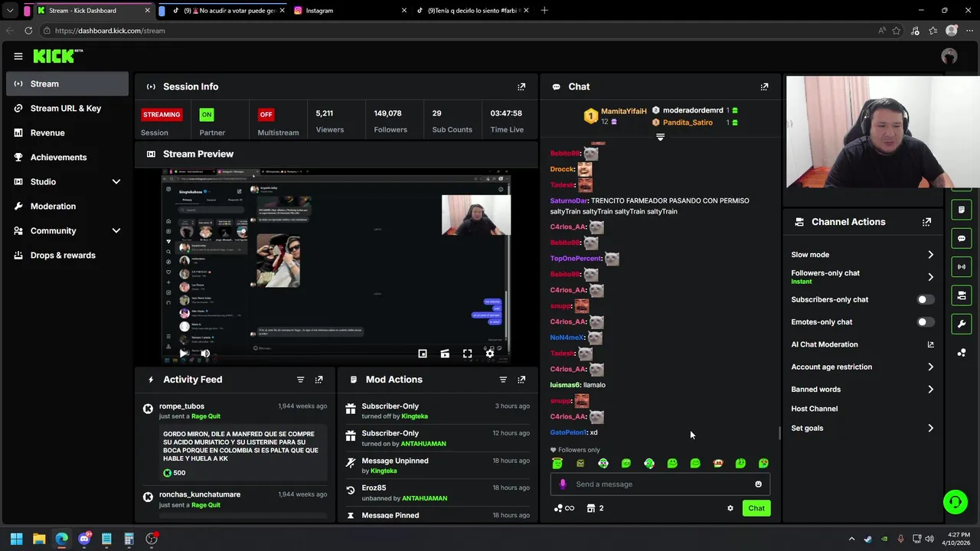
Task: Click the theater mode icon in preview
Action: pyautogui.click(x=445, y=354)
